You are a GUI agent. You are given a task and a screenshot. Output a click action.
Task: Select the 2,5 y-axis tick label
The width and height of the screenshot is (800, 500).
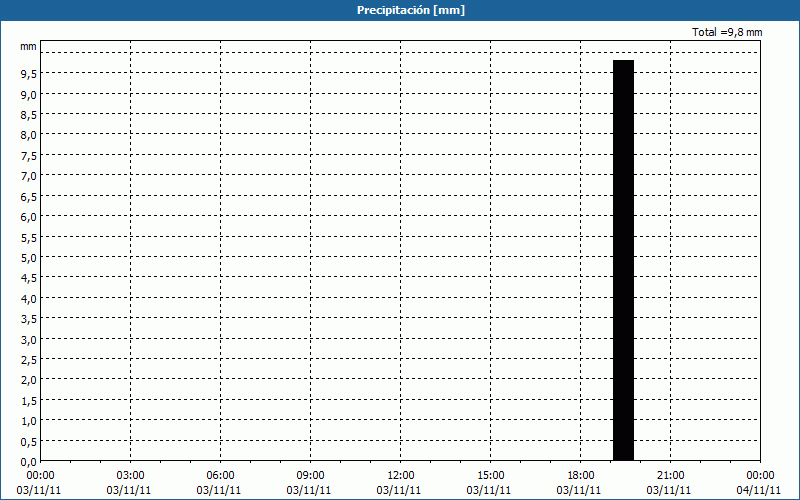[28, 359]
